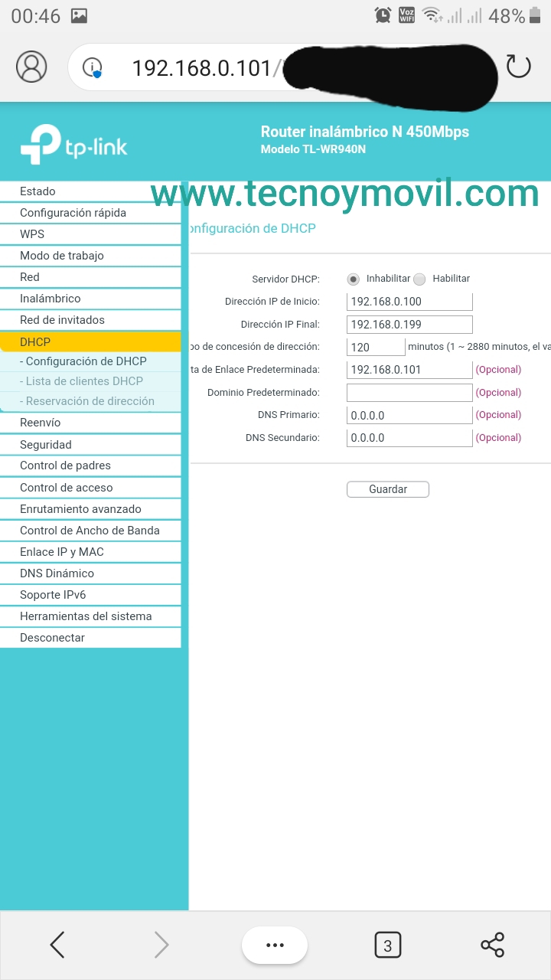The height and width of the screenshot is (980, 551).
Task: Tap the alarm icon in status bar
Action: point(383,15)
